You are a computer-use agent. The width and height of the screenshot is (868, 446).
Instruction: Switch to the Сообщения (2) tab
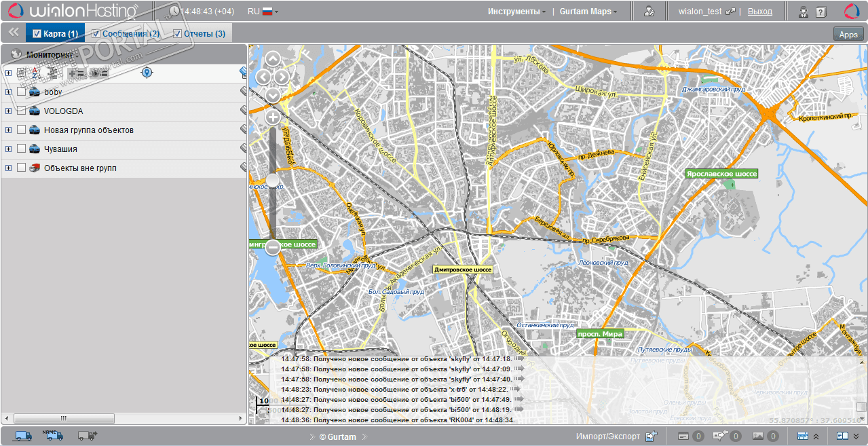[x=130, y=33]
